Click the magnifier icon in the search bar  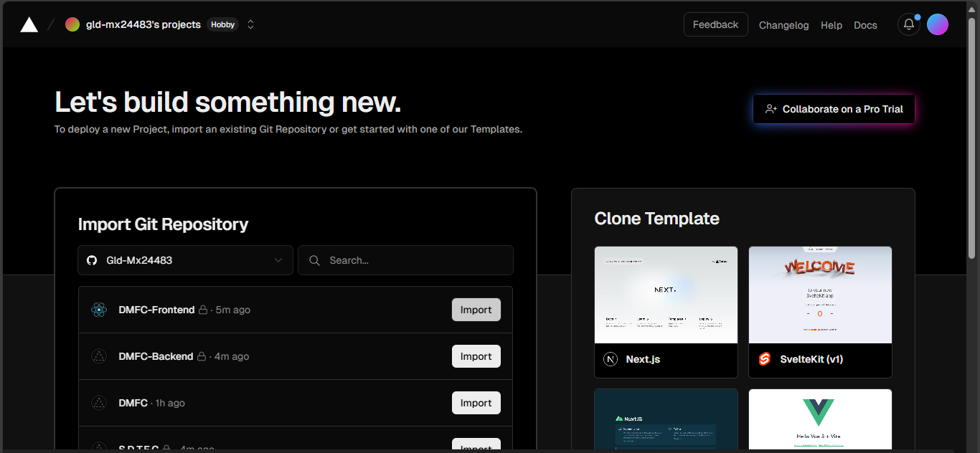pyautogui.click(x=315, y=260)
